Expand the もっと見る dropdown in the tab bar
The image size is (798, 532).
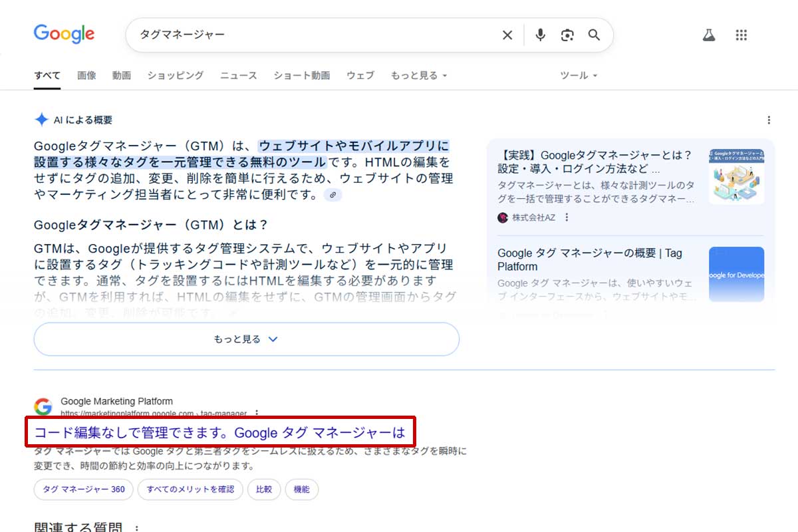419,76
